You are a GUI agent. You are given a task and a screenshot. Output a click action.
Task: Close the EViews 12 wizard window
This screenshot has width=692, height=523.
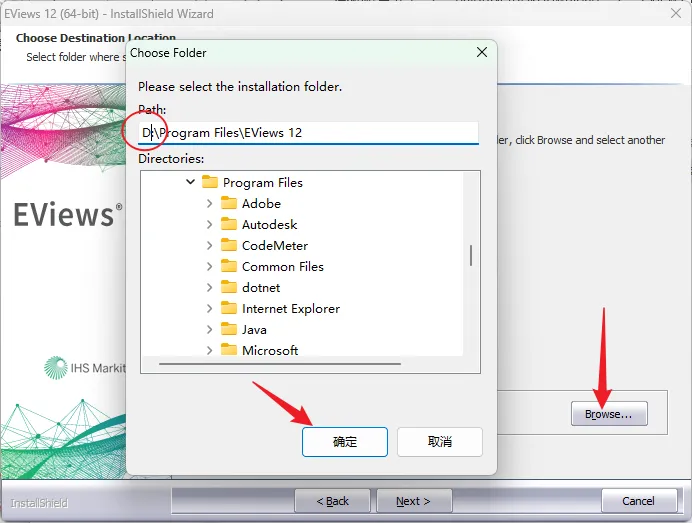pyautogui.click(x=676, y=13)
